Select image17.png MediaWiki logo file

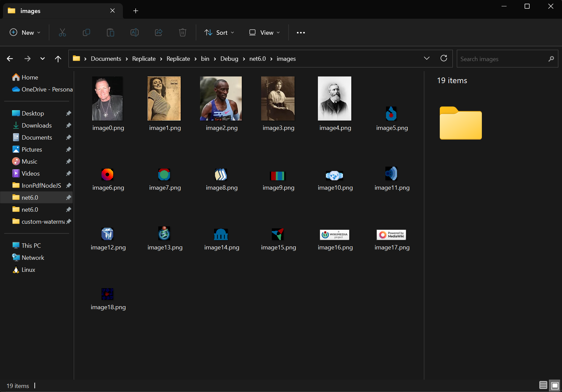point(391,235)
